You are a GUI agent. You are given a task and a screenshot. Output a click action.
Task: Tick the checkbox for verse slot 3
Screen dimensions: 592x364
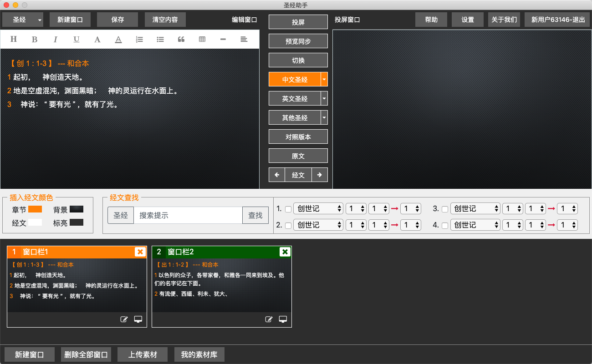(445, 209)
